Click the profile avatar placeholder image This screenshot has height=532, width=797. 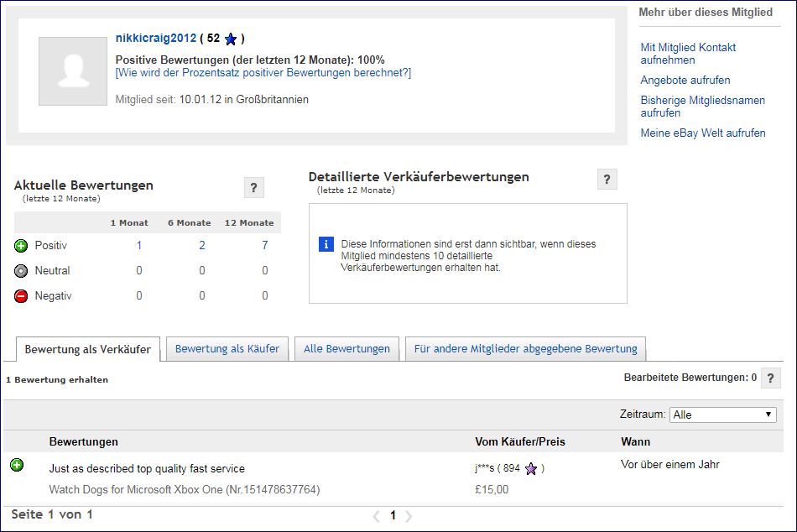pos(73,71)
